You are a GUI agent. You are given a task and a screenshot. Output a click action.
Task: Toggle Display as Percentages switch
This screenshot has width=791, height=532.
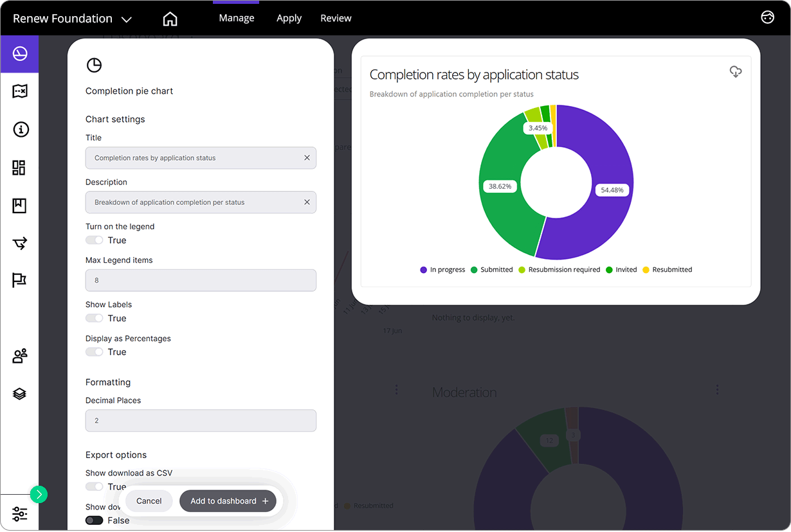95,352
